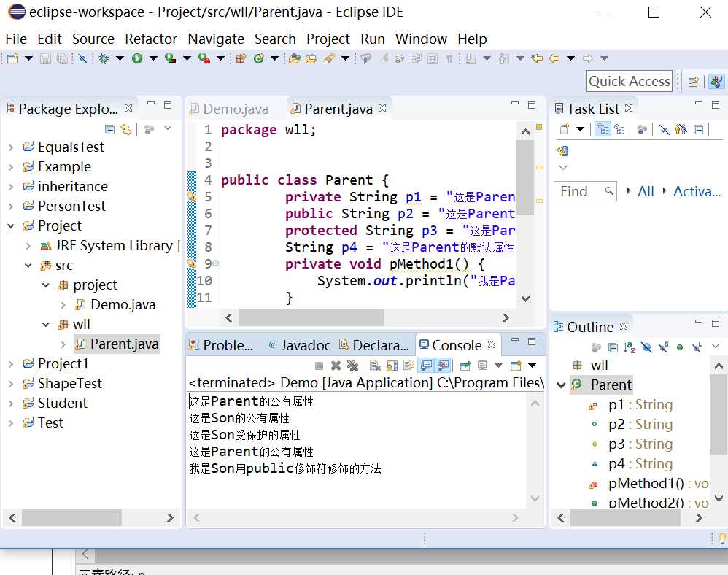728x575 pixels.
Task: Click the New file toolbar icon
Action: (12, 58)
